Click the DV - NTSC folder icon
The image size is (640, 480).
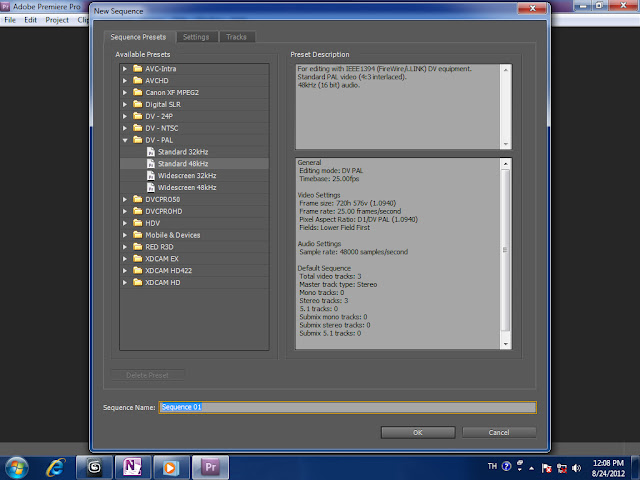pos(138,128)
